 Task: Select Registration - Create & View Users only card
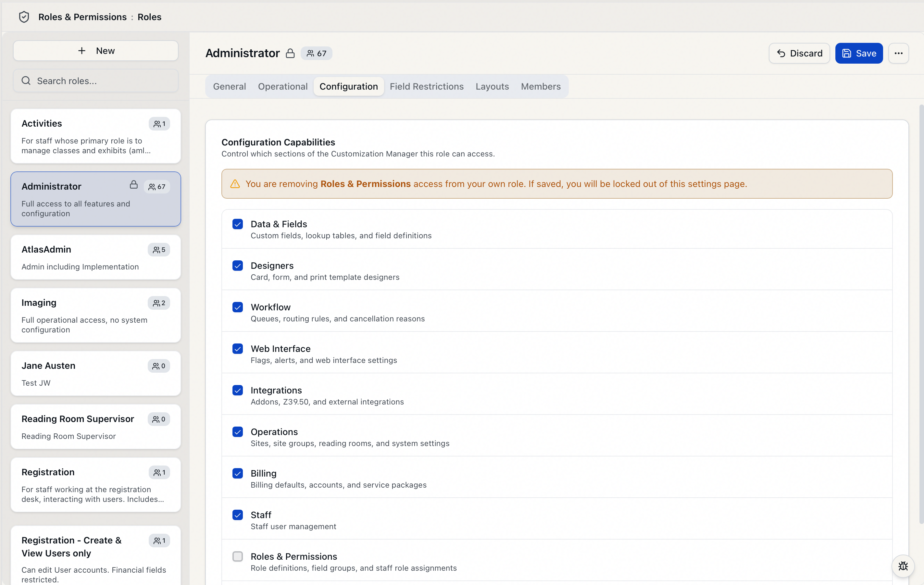[96, 555]
